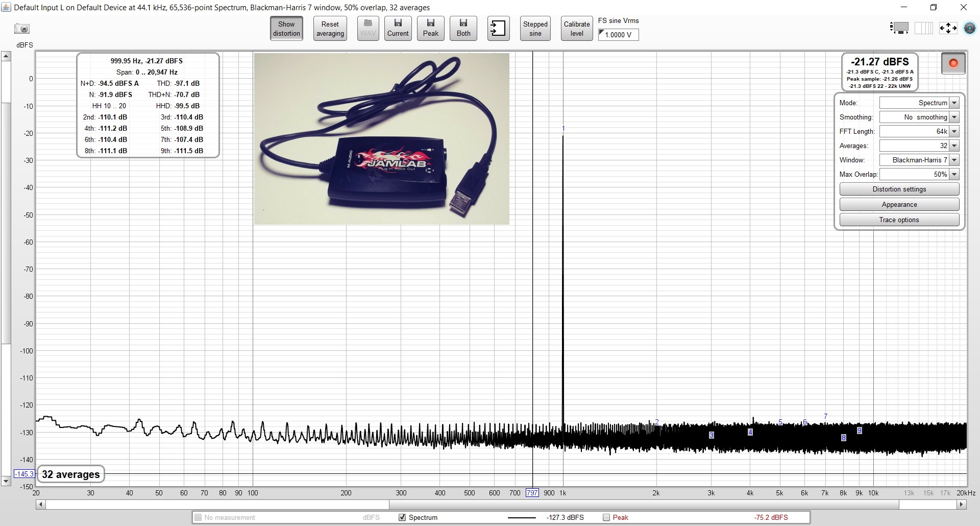Toggle the graph scrollbars icon
The width and height of the screenshot is (980, 526).
pyautogui.click(x=899, y=28)
